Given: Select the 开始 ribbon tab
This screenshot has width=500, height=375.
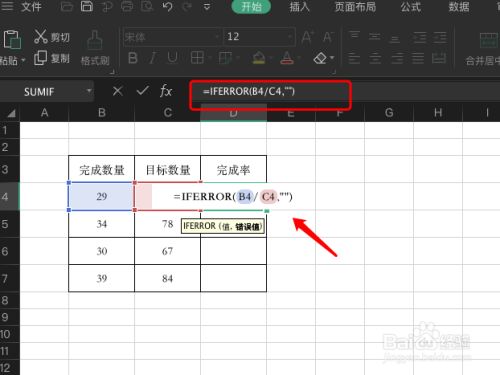Looking at the screenshot, I should point(251,6).
